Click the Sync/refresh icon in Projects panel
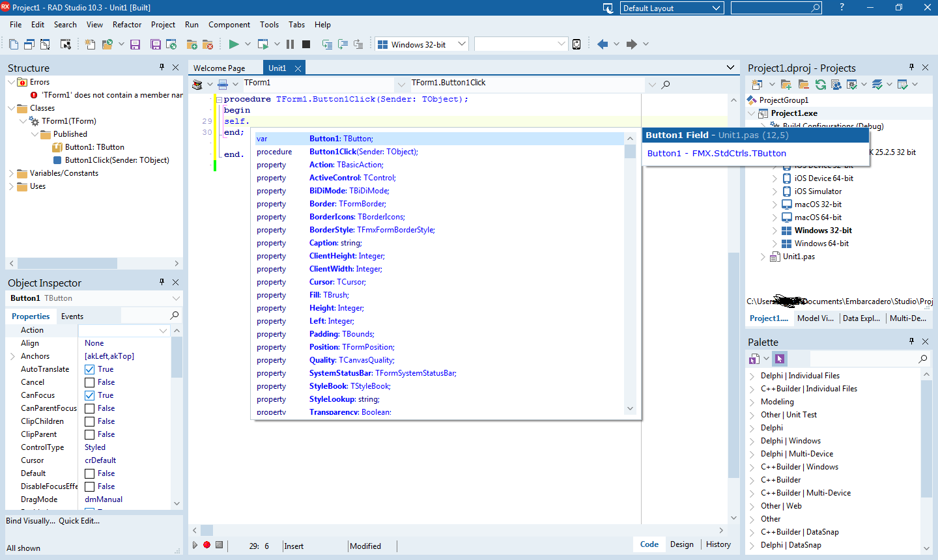 [x=821, y=85]
